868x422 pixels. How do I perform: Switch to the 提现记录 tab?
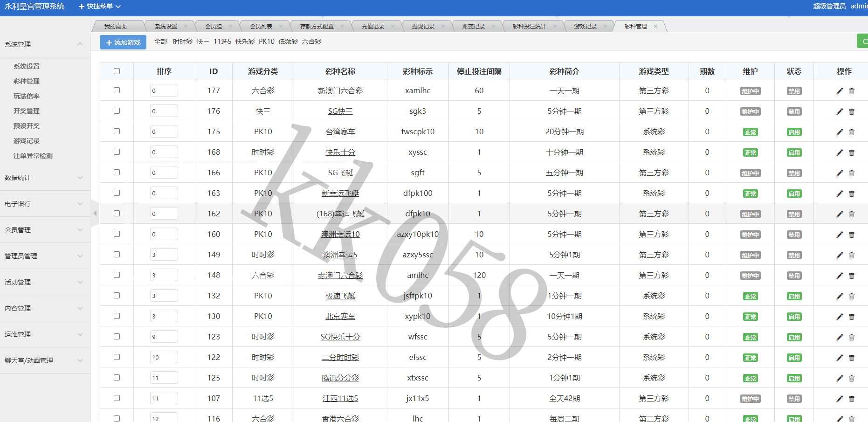(423, 27)
